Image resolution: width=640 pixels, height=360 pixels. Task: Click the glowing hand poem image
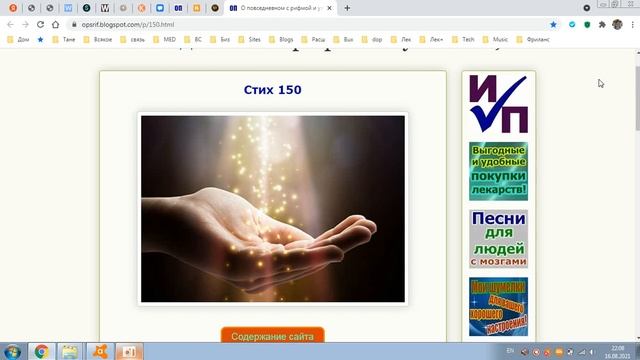point(273,209)
